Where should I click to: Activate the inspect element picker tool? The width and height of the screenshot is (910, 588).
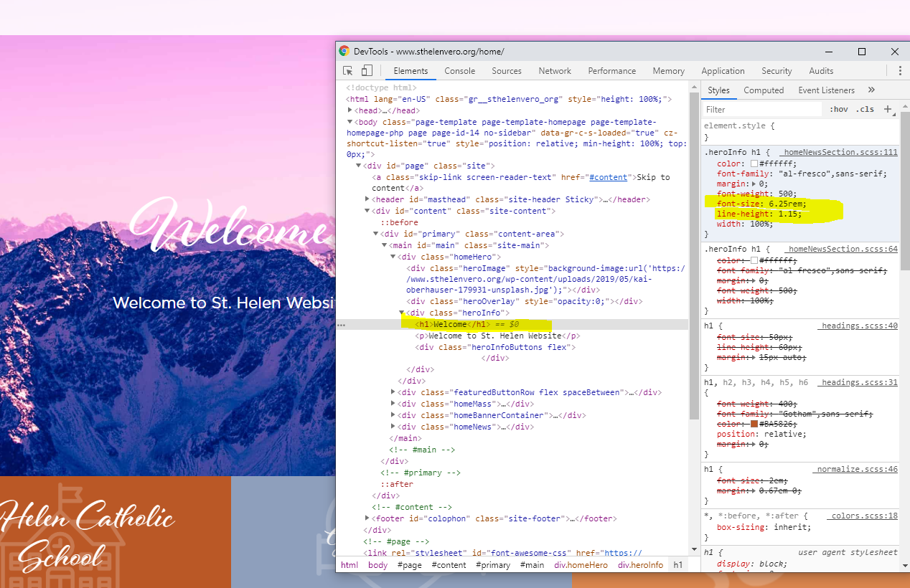(348, 71)
